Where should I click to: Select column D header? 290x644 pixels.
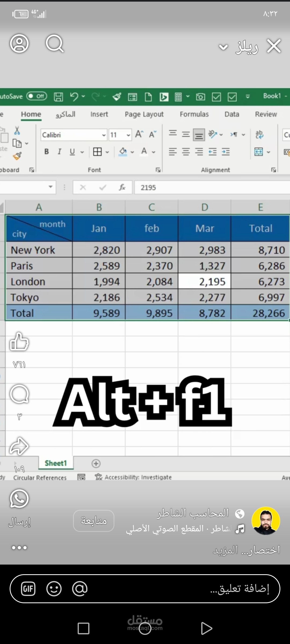coord(205,207)
